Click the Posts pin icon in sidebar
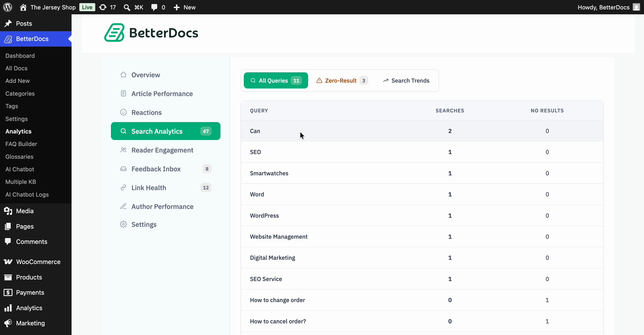 8,23
